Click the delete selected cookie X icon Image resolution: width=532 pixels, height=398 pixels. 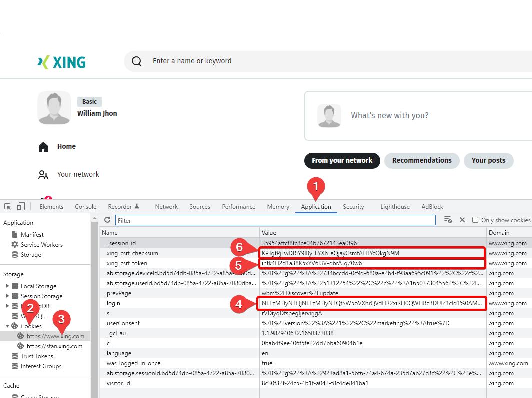[x=462, y=220]
